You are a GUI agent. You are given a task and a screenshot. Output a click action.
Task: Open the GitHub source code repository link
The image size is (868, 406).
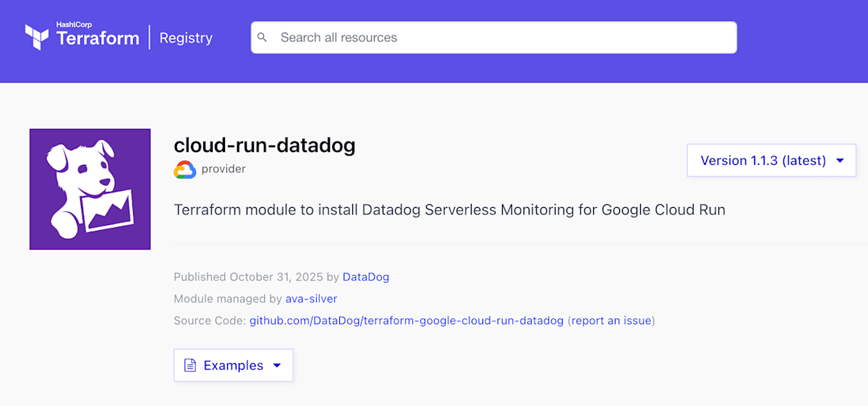pos(407,320)
